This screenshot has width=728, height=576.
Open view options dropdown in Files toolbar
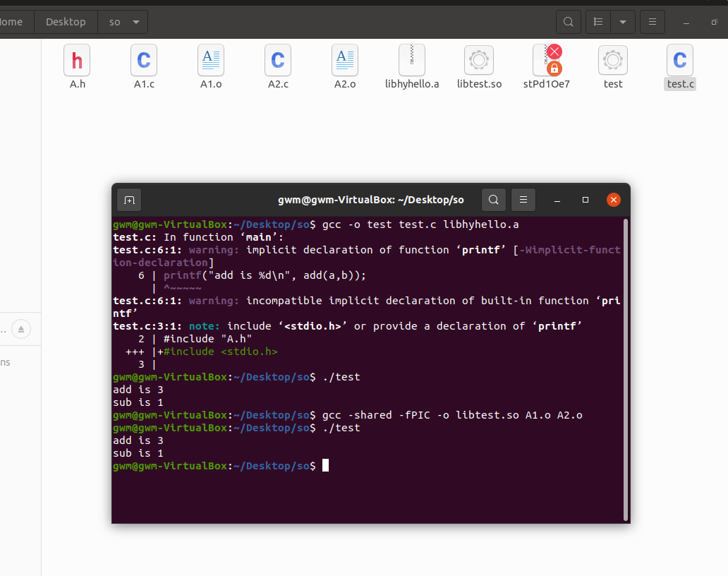coord(623,22)
